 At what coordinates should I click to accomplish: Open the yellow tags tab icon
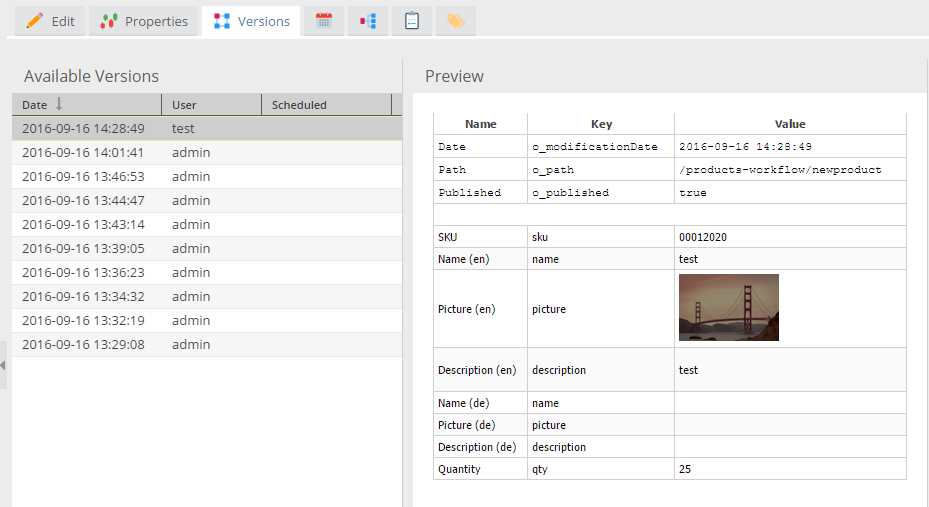[455, 21]
